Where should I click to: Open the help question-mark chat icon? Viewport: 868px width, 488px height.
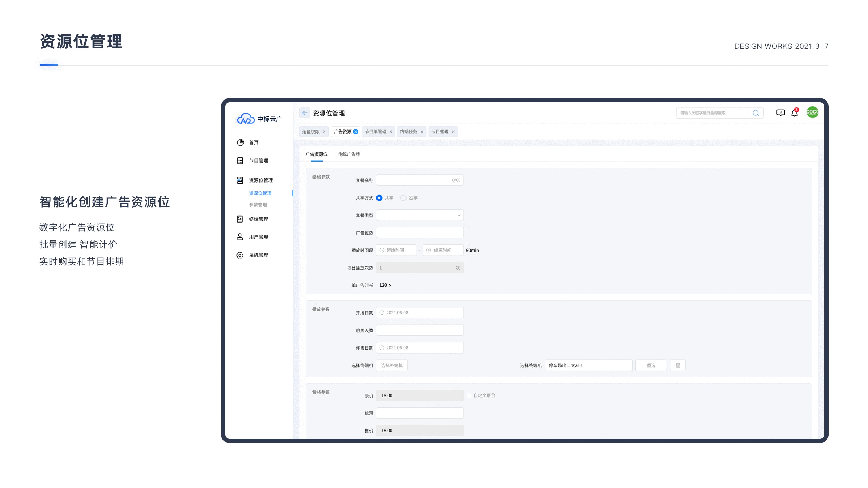(780, 113)
